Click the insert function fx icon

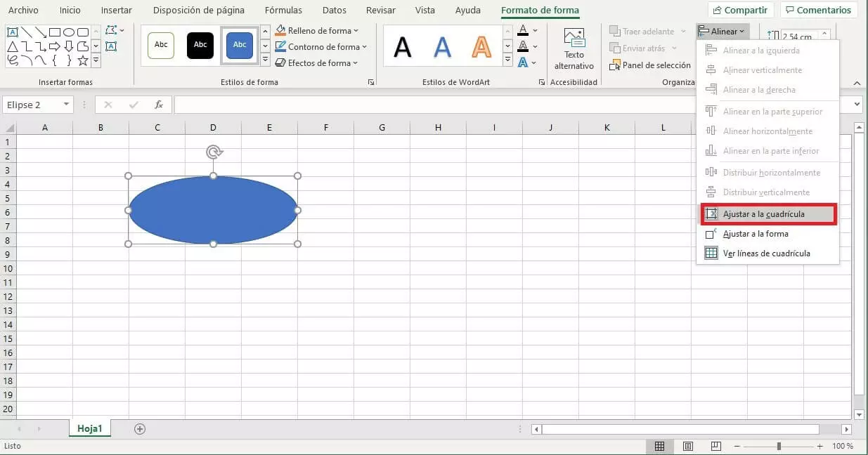(159, 105)
